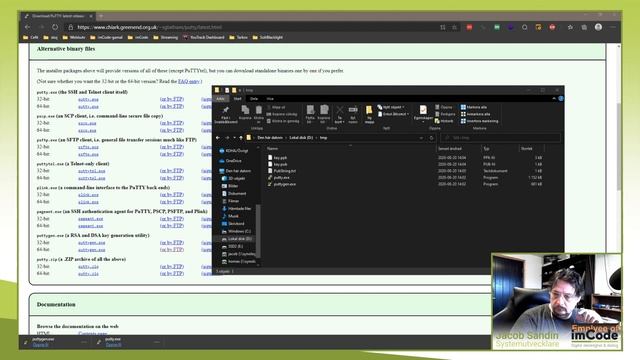This screenshot has height=360, width=640.
Task: Click 'Den här datorn' in the address breadcrumb
Action: pos(270,138)
